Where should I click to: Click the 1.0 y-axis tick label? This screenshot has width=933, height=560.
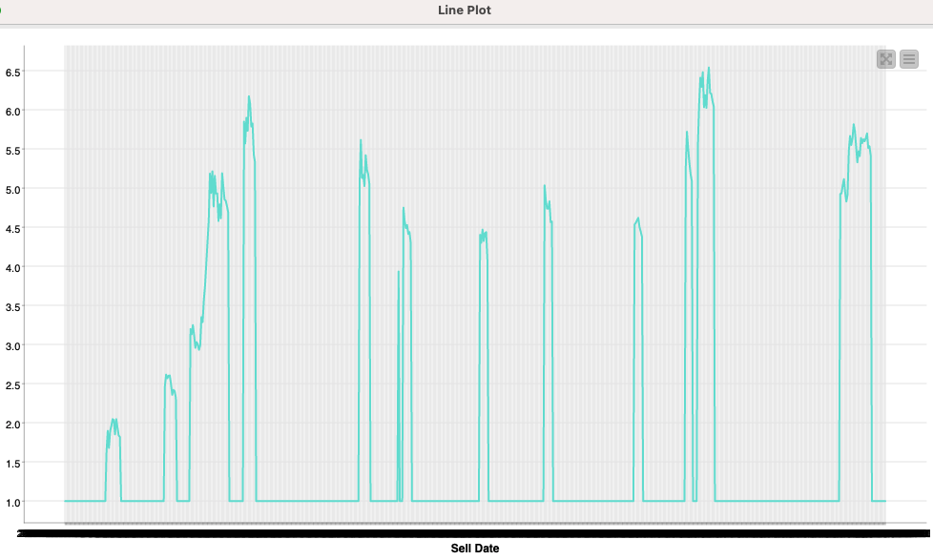(13, 503)
